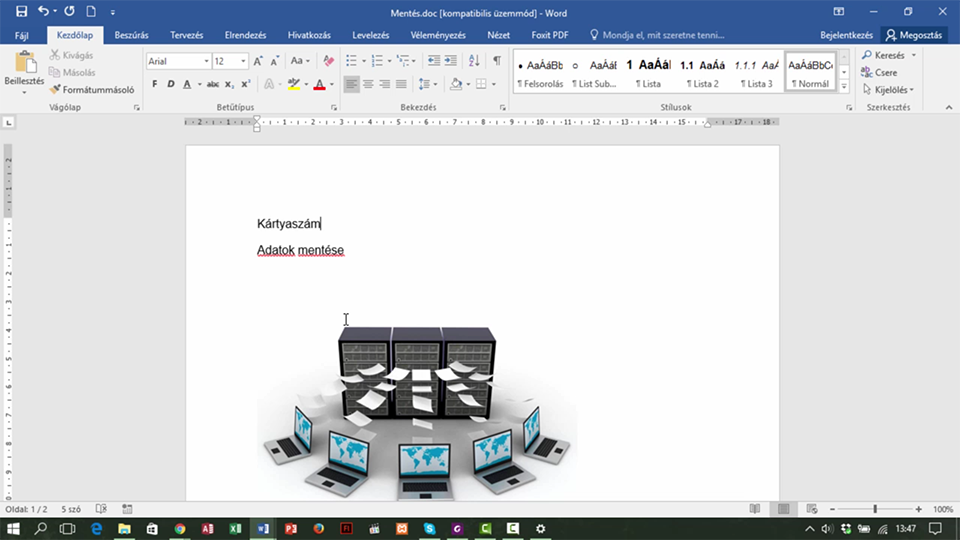
Task: Click the Format Painter (Formátummásoló) icon
Action: coord(55,89)
